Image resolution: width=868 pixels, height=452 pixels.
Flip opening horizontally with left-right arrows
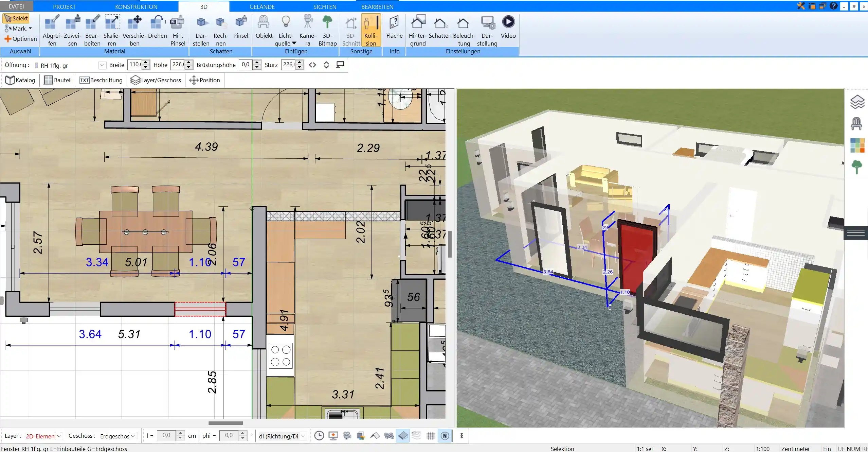[x=312, y=65]
